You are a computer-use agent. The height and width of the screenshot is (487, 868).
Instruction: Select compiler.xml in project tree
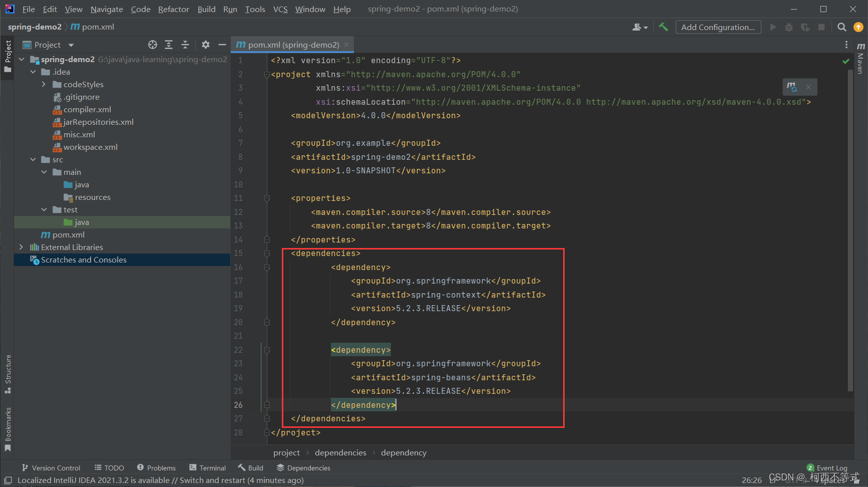tap(87, 109)
